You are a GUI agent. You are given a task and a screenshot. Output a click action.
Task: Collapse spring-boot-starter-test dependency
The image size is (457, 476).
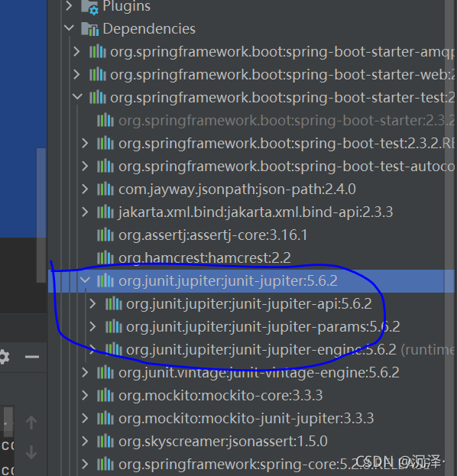coord(78,97)
